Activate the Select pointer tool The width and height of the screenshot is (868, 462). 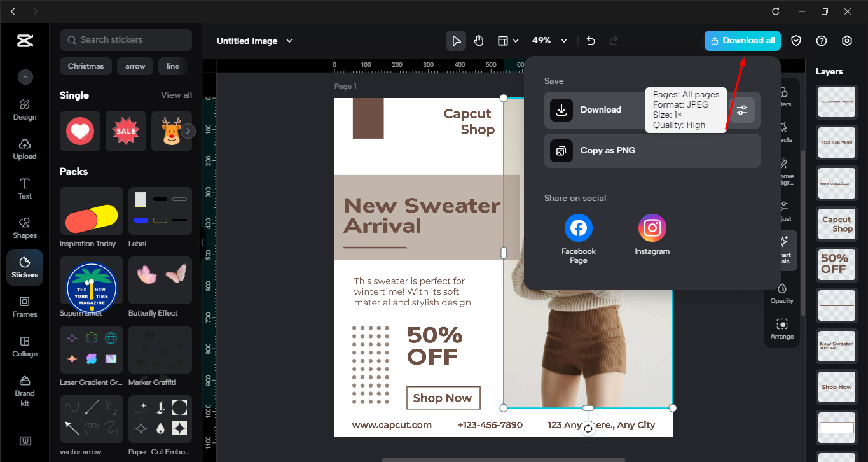456,41
